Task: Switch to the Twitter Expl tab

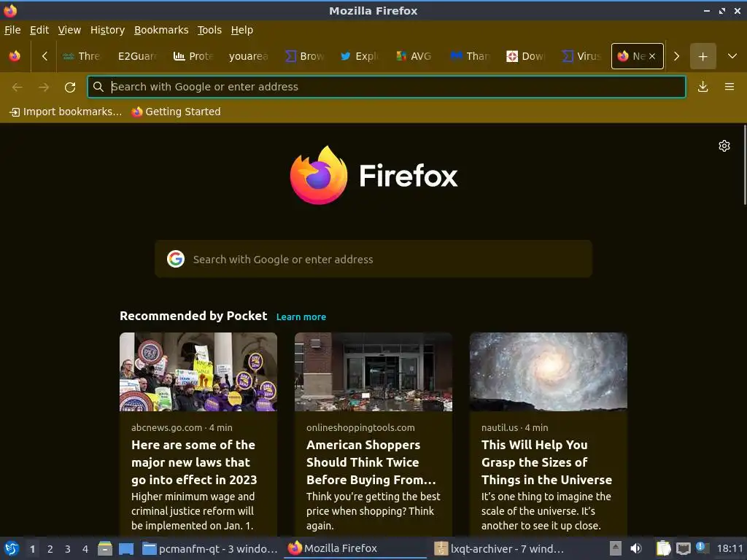Action: click(x=359, y=56)
